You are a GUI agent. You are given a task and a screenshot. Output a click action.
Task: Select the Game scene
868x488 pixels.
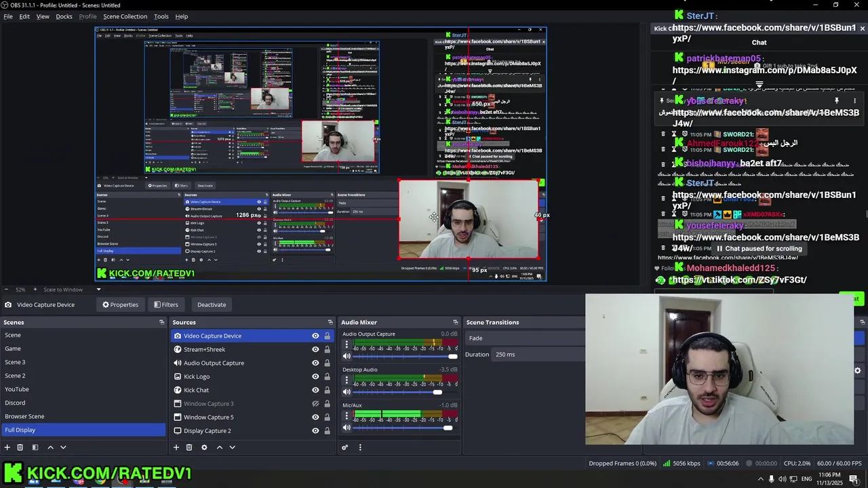(x=83, y=348)
